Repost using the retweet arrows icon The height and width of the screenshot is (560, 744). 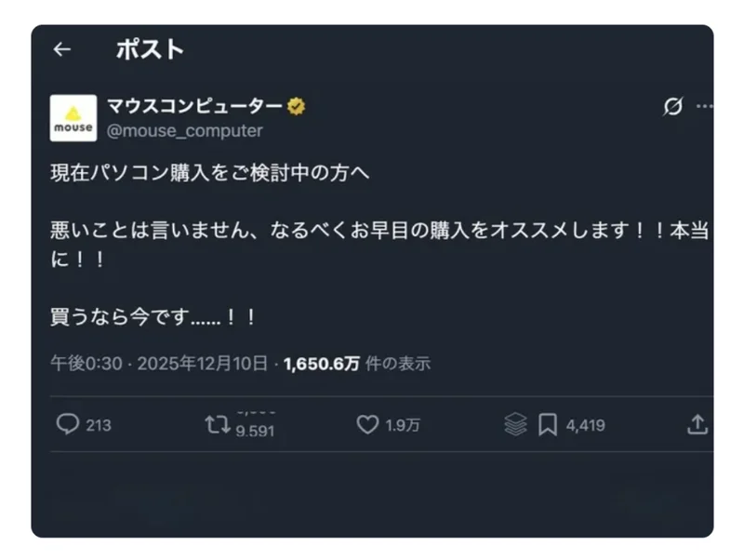tap(217, 424)
